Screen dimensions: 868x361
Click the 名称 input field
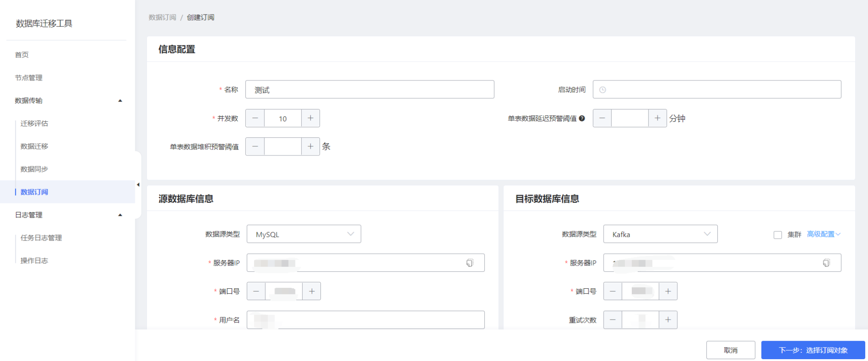(370, 90)
